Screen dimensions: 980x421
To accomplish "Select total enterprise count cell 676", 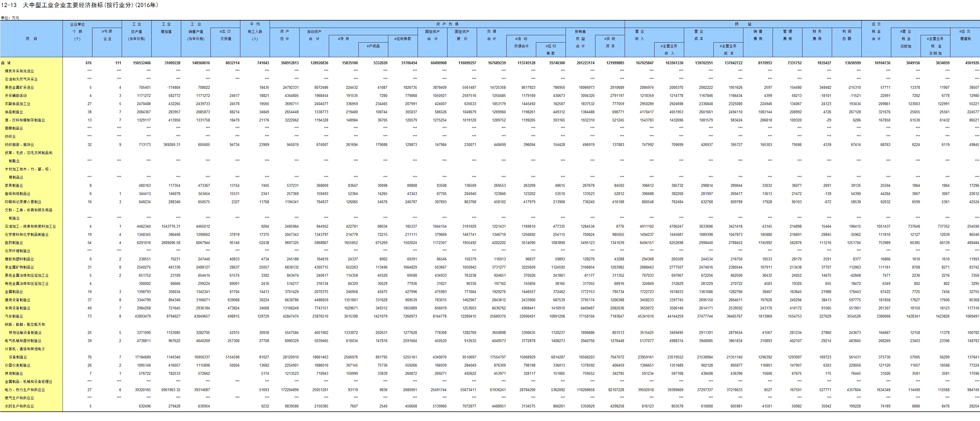I will coord(88,63).
